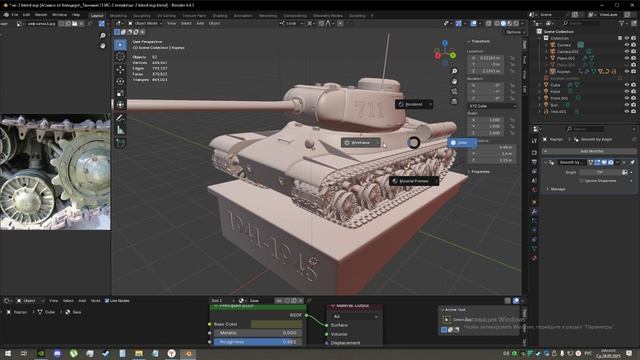
Task: Hide the Camera object in outliner
Action: click(627, 45)
